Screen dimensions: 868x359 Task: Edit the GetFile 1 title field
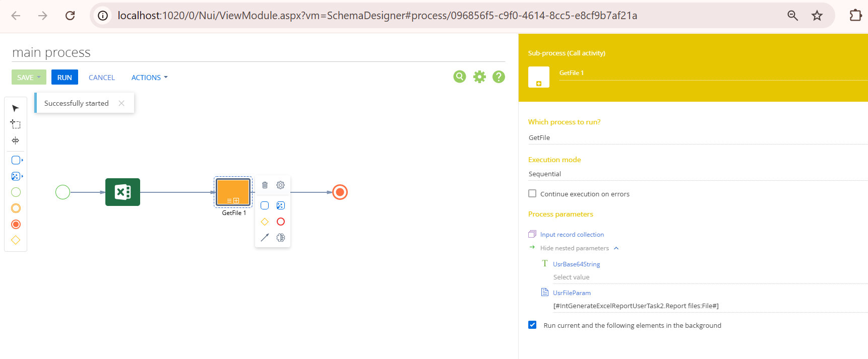point(713,73)
